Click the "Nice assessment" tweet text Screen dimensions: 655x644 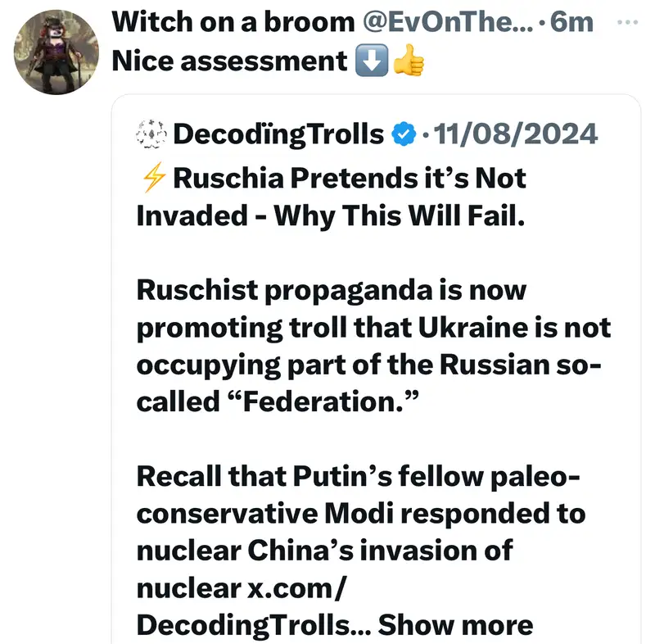pyautogui.click(x=231, y=61)
